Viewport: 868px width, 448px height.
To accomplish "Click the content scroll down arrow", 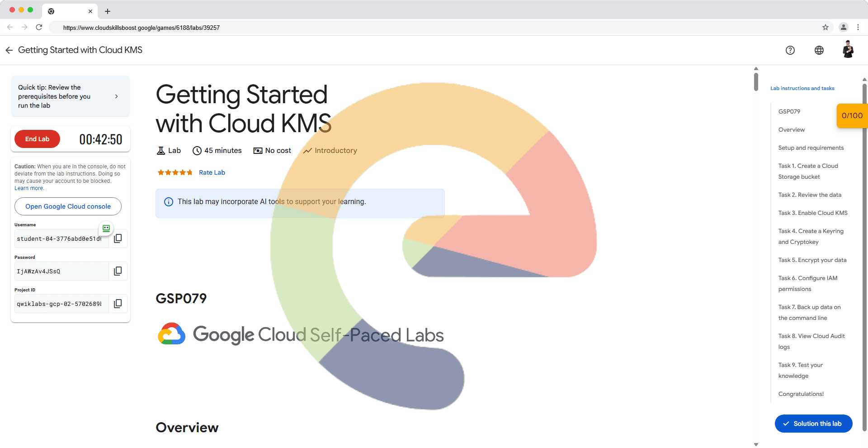I will [x=756, y=444].
